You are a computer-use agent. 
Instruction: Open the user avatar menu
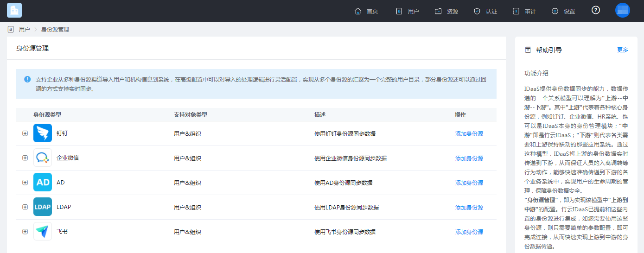click(x=623, y=10)
